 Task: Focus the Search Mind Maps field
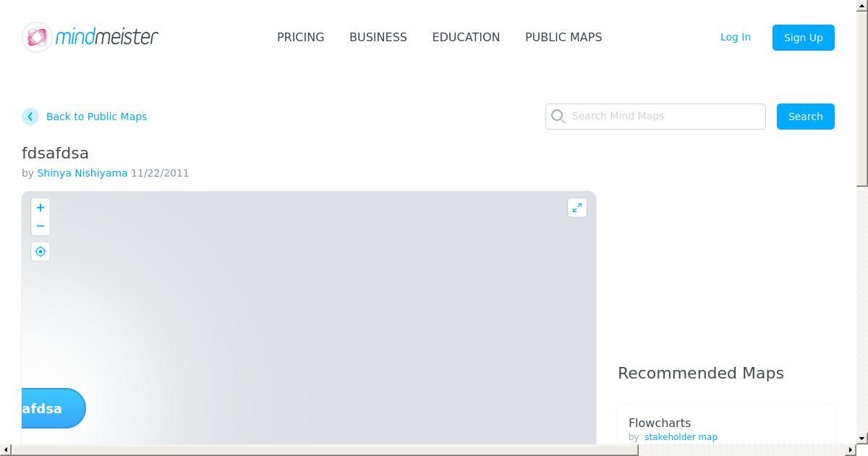coord(655,117)
